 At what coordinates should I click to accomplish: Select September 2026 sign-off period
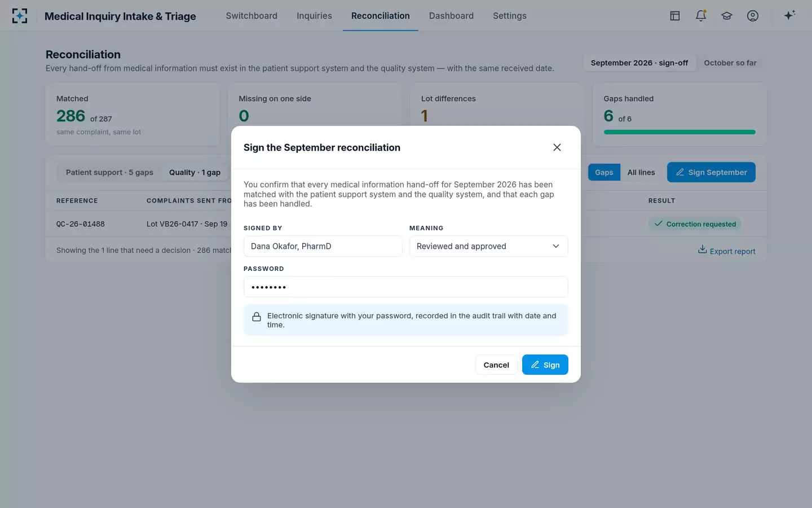click(x=639, y=63)
